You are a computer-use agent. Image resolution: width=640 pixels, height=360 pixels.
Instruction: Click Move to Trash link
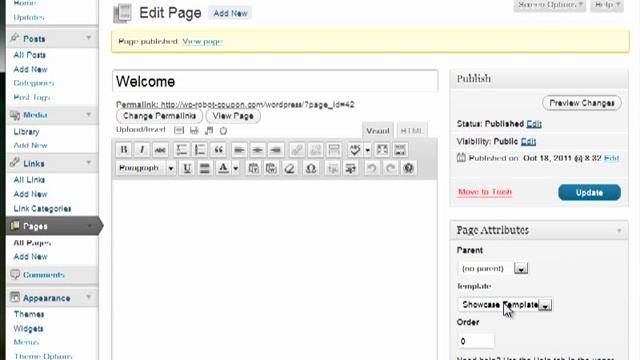485,191
